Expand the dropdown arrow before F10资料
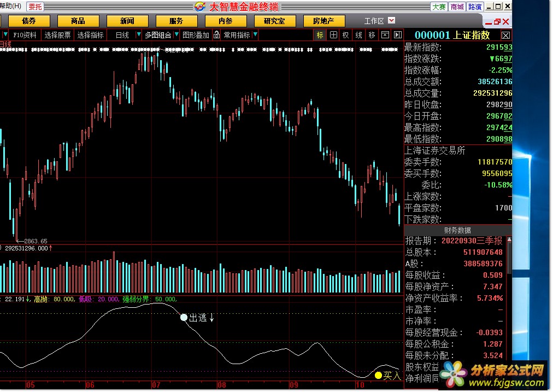This screenshot has height=392, width=553. [5, 34]
